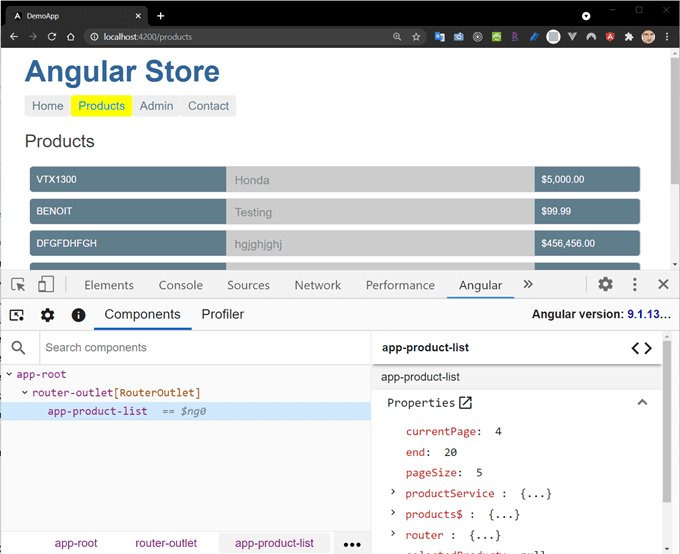Open DevTools settings gear
Screen dimensions: 680x554
pos(605,285)
